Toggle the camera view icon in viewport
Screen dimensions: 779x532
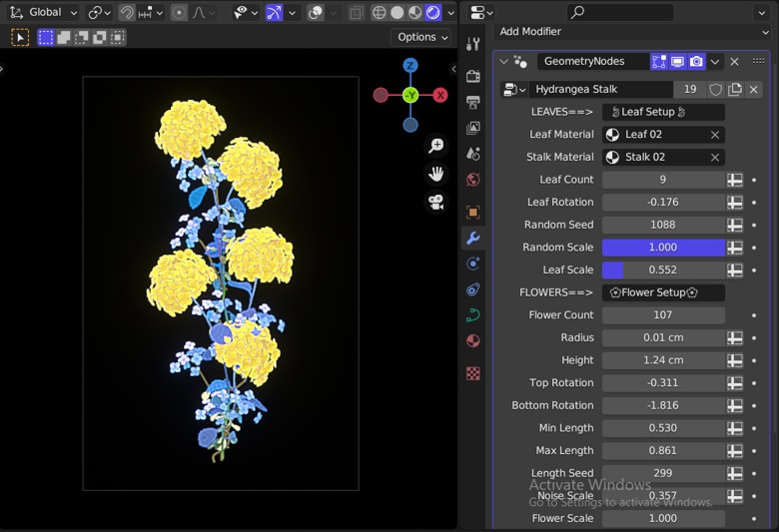(436, 202)
